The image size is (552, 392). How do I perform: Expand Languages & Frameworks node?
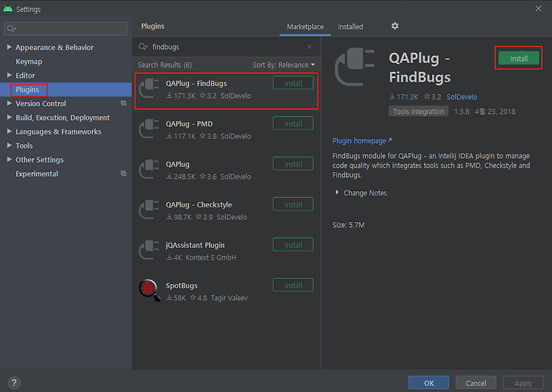[x=9, y=131]
